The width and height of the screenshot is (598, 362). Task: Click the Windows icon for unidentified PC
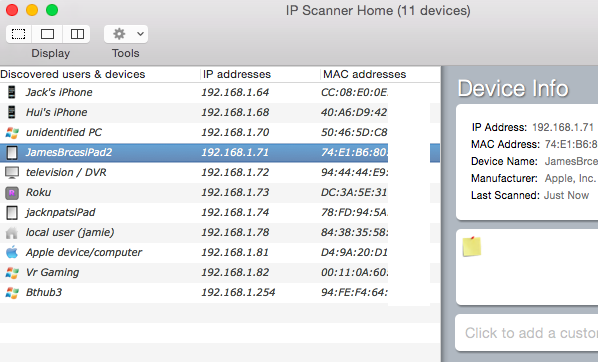pyautogui.click(x=12, y=132)
